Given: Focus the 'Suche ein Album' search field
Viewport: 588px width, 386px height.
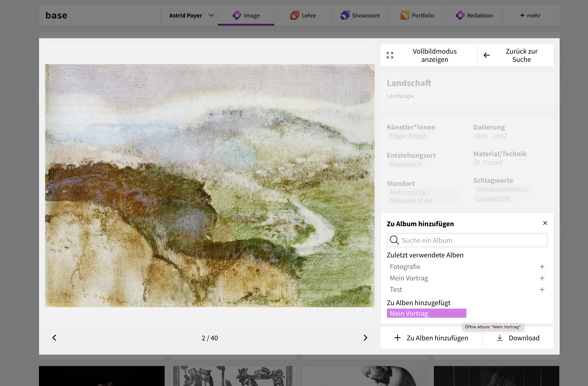Looking at the screenshot, I should (467, 240).
